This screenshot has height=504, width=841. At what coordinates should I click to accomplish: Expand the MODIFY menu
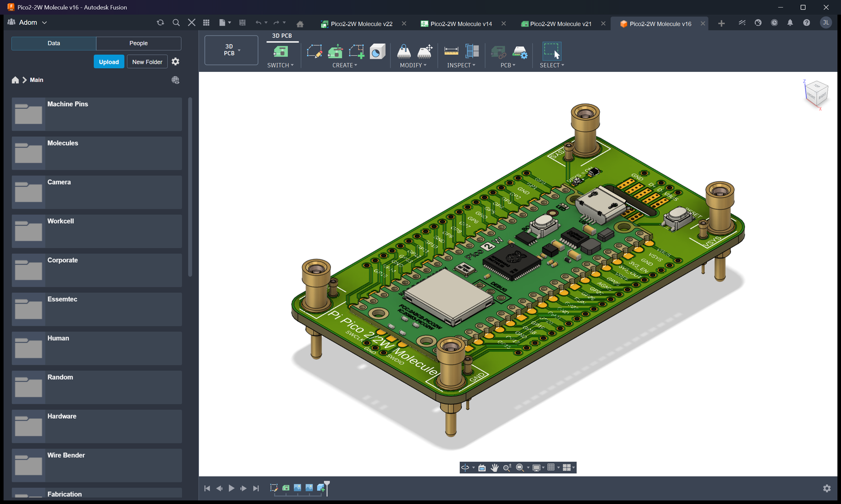(x=414, y=65)
